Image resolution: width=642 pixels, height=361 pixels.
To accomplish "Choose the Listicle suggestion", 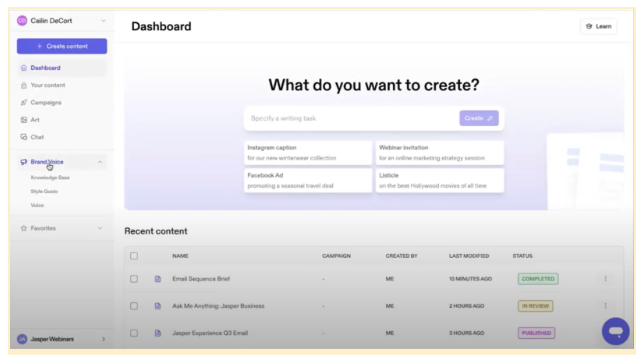I will pyautogui.click(x=440, y=180).
